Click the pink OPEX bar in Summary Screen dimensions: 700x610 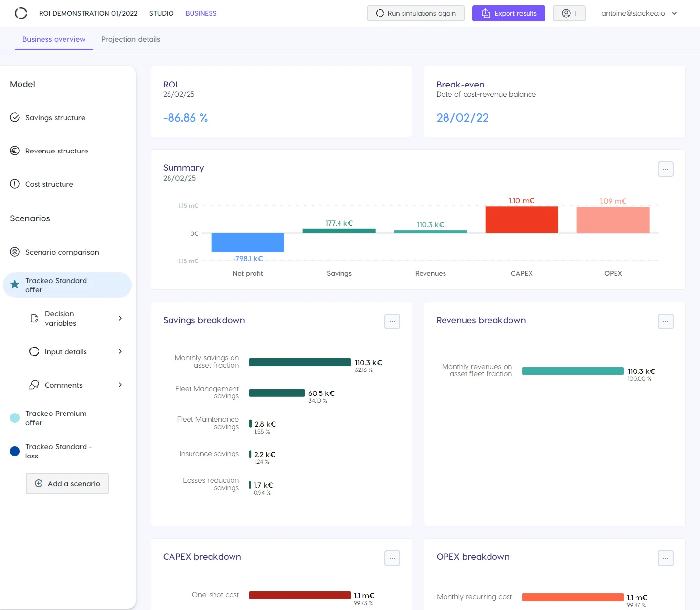(x=613, y=220)
